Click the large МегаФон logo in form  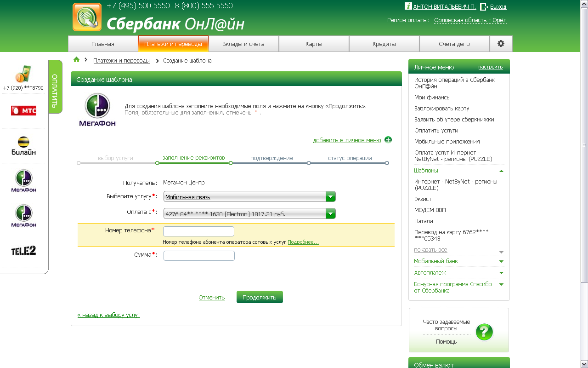(x=97, y=109)
